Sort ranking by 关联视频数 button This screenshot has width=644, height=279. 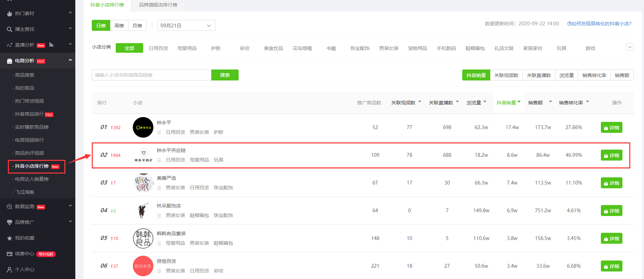tap(506, 75)
